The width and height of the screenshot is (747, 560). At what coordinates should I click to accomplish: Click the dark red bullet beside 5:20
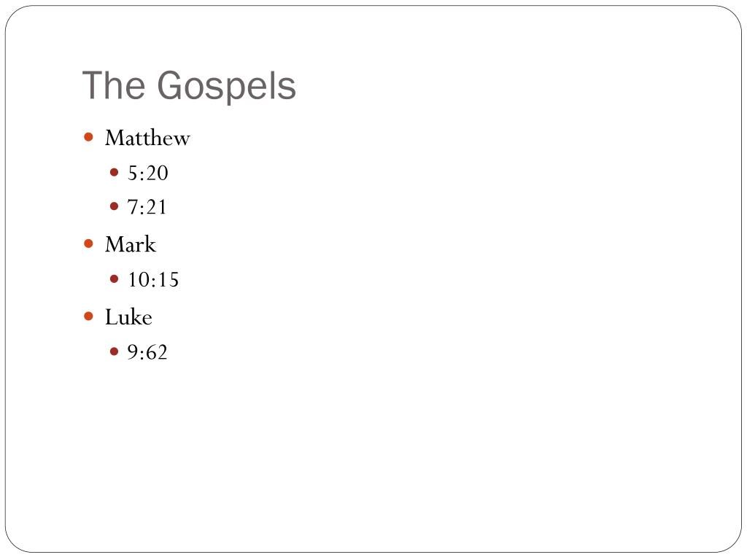pos(114,172)
